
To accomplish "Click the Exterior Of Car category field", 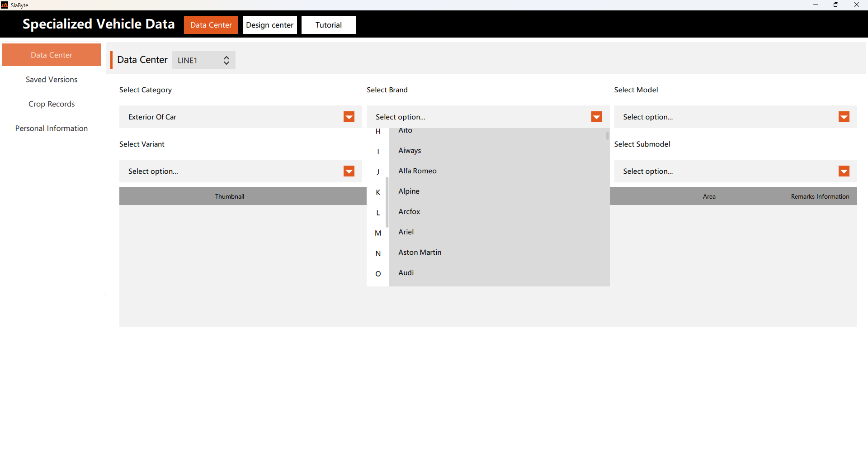I will coord(241,117).
